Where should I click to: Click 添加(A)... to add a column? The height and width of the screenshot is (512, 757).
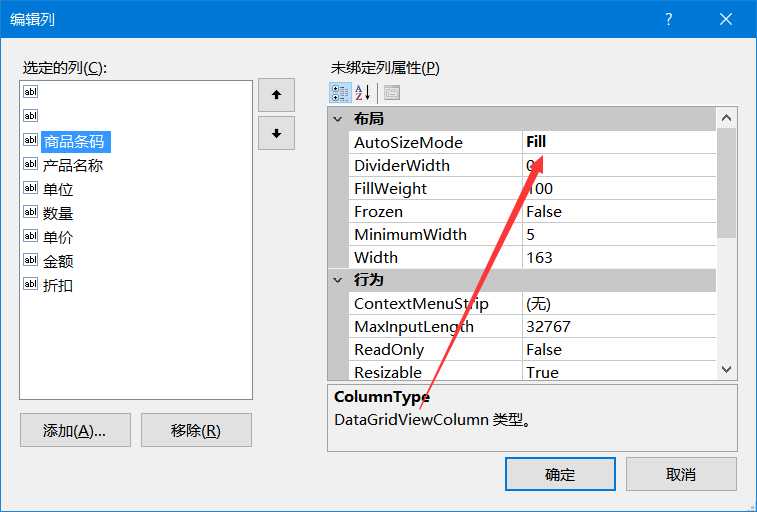tap(75, 430)
